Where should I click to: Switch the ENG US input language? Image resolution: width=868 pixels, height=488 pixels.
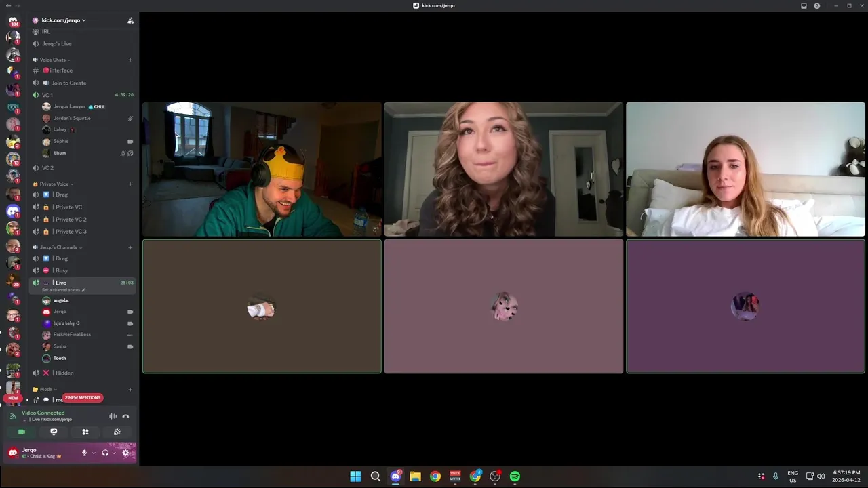tap(793, 476)
